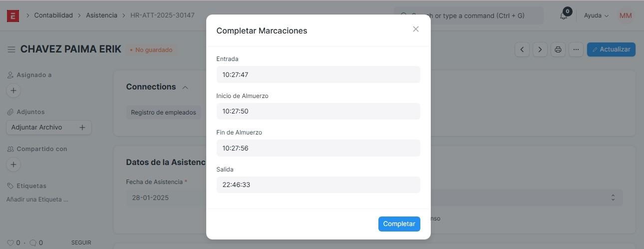Go to next record arrow

(x=540, y=49)
